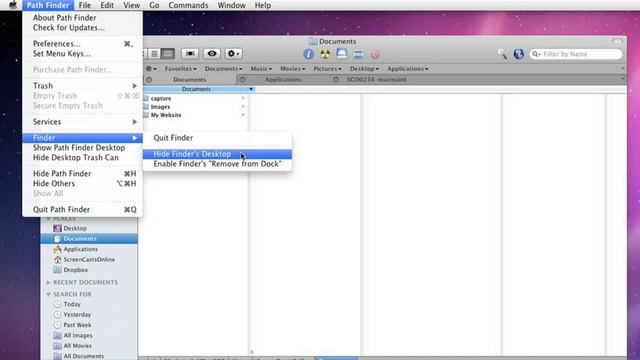The image size is (640, 360).
Task: Open the Window menu
Action: click(x=231, y=5)
